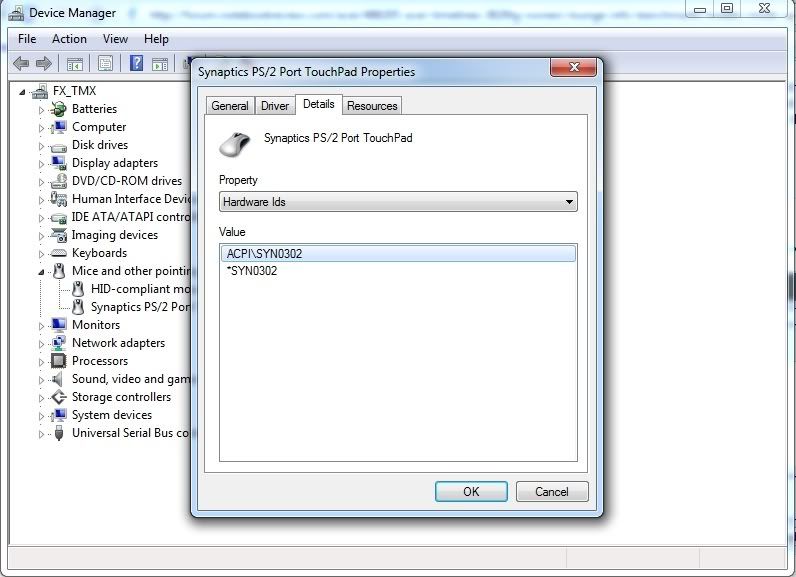Click the Back arrow toolbar icon

[x=21, y=63]
